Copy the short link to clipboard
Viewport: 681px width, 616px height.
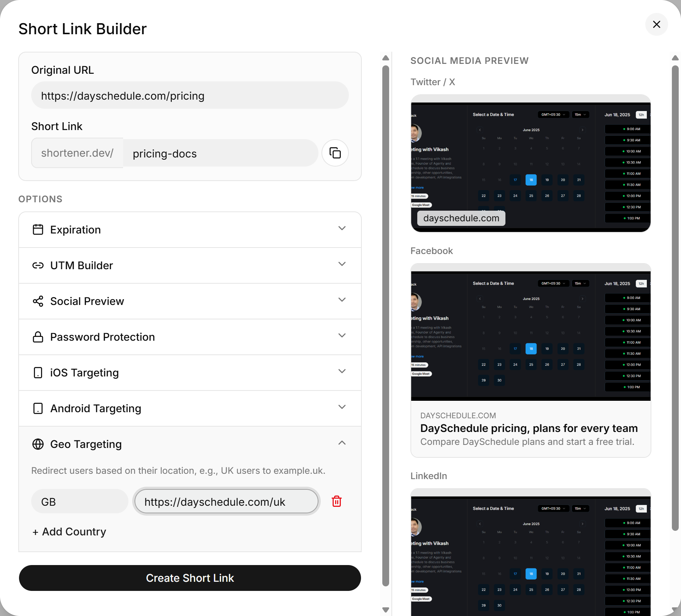335,153
